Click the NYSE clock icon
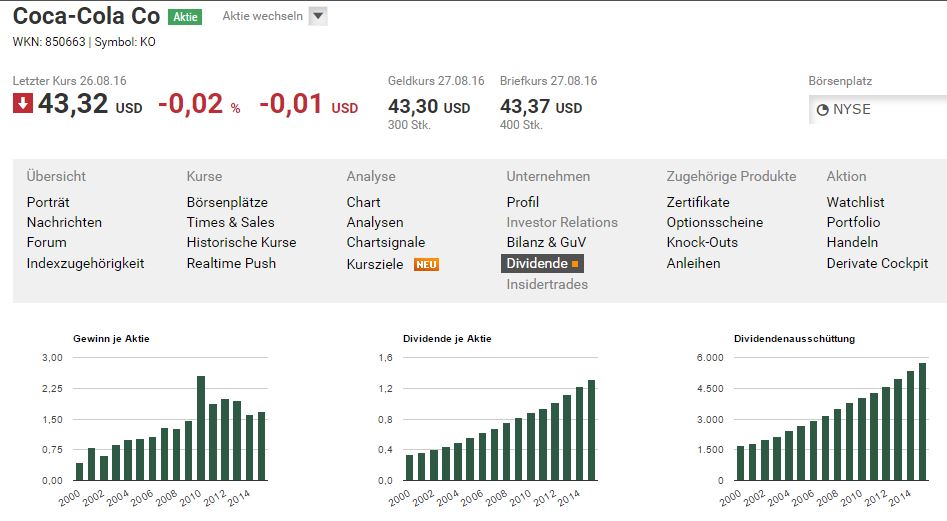Screen dimensions: 947x521 tap(822, 110)
